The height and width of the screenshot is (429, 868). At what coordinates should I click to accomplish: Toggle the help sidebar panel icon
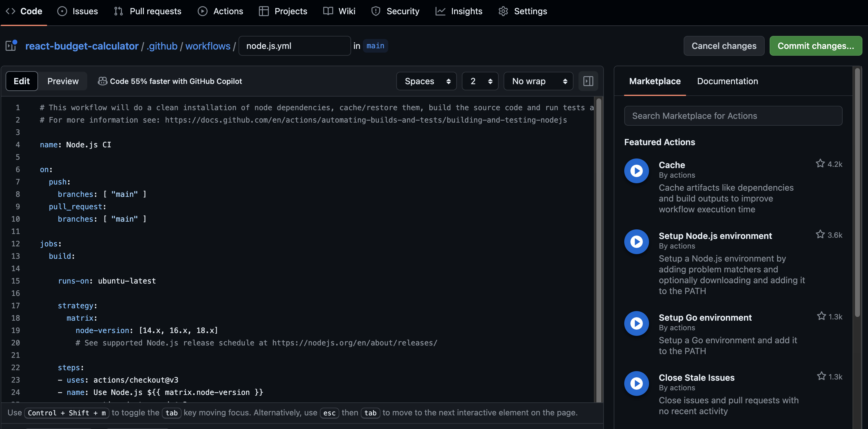point(588,81)
